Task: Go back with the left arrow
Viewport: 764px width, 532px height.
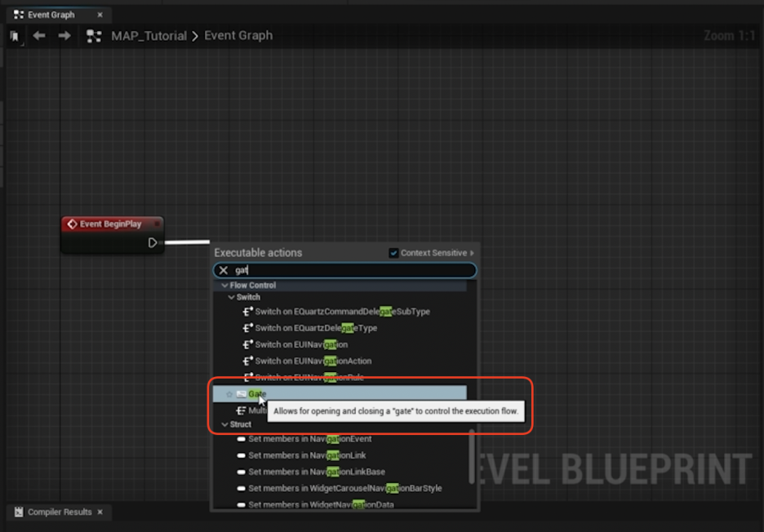Action: coord(39,36)
